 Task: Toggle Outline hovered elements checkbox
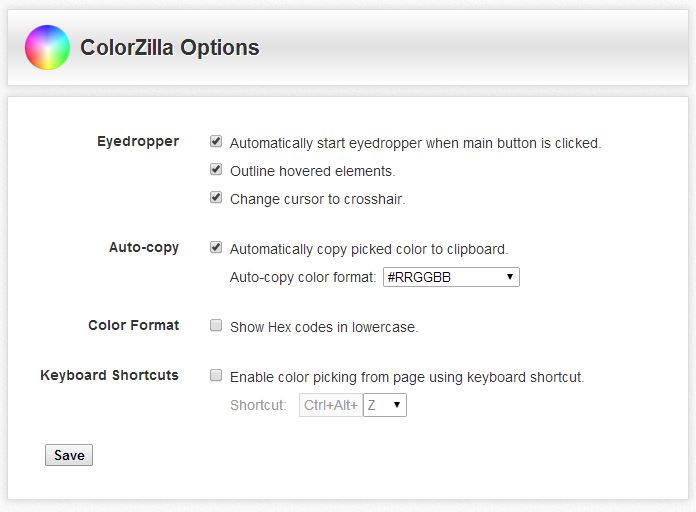coord(216,170)
